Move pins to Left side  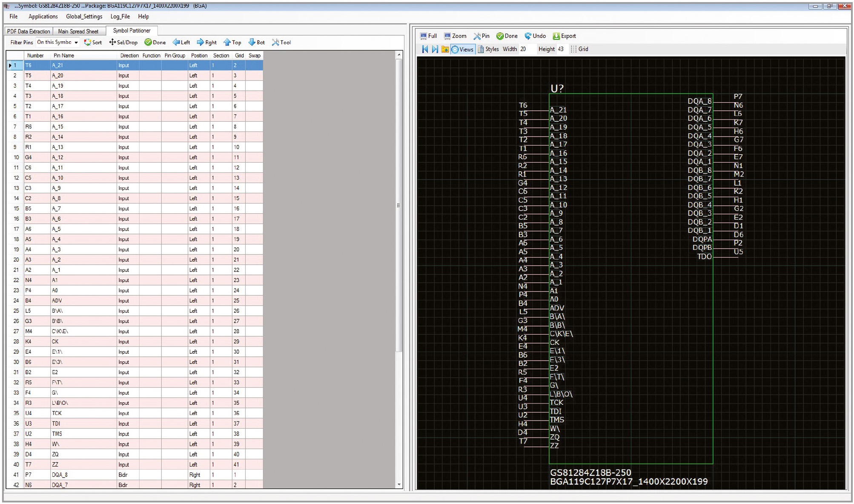(x=181, y=42)
